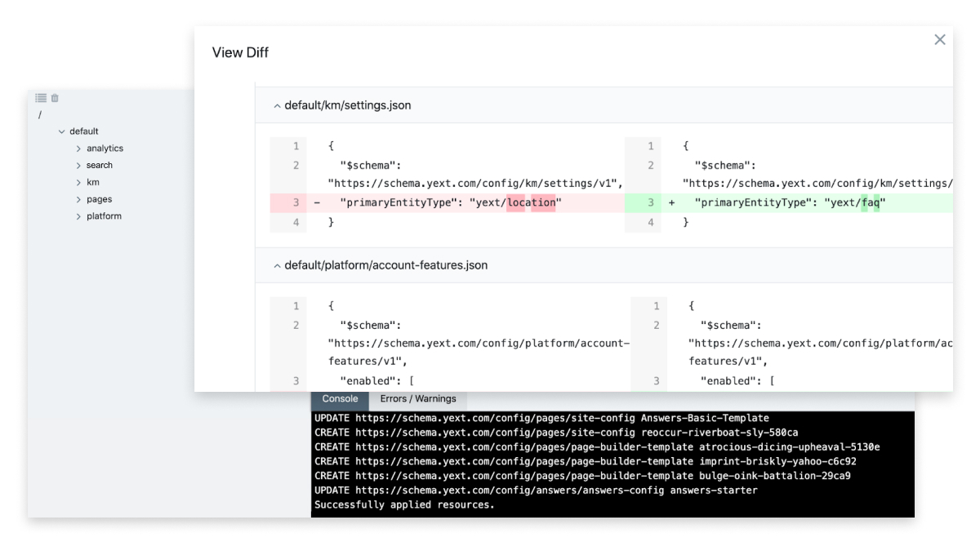Close the View Diff modal with the X

[939, 39]
